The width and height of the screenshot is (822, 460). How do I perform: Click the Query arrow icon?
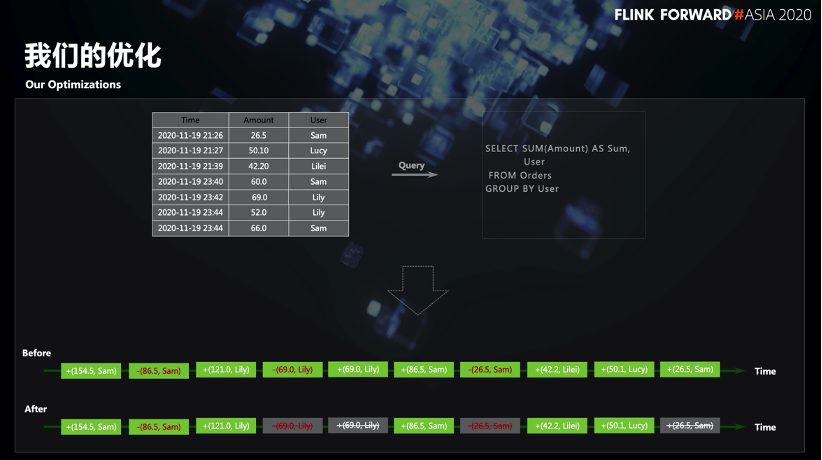tap(415, 174)
